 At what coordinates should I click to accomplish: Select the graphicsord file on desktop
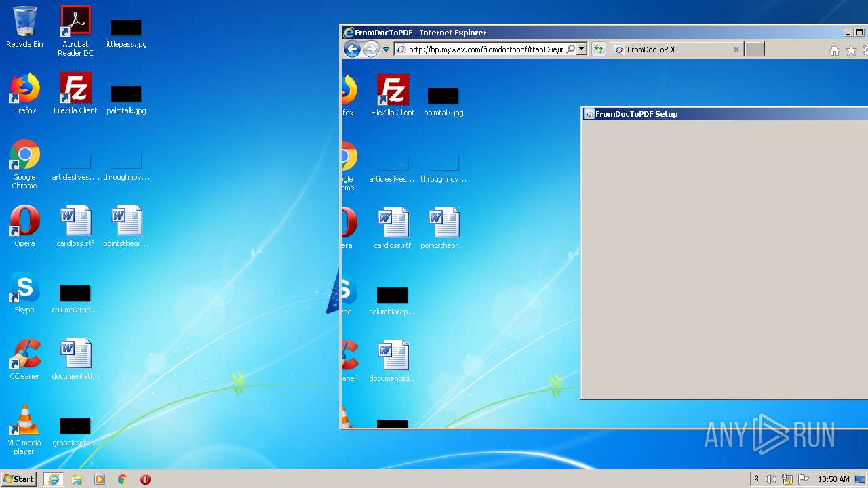75,432
